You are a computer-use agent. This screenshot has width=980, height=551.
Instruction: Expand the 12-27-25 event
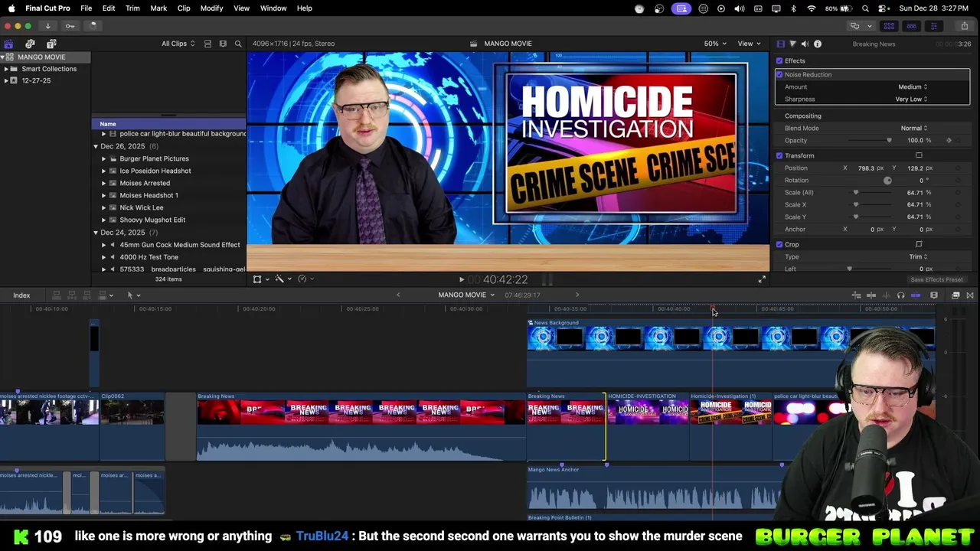coord(6,80)
